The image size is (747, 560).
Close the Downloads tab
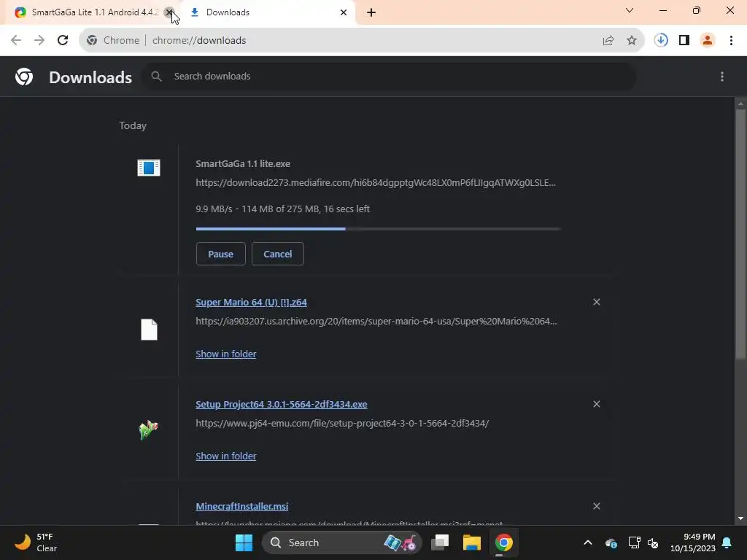[344, 12]
